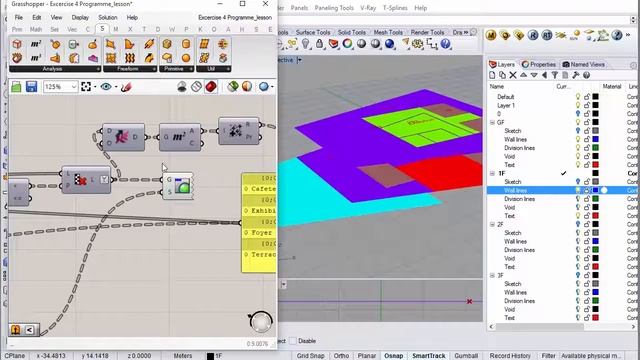This screenshot has height=360, width=640.
Task: Click the Custom Preview node on canvas
Action: [x=178, y=186]
